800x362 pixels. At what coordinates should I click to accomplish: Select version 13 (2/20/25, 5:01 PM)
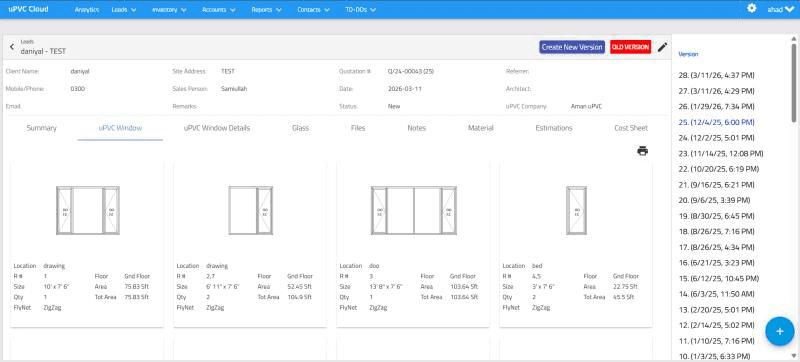tap(716, 309)
